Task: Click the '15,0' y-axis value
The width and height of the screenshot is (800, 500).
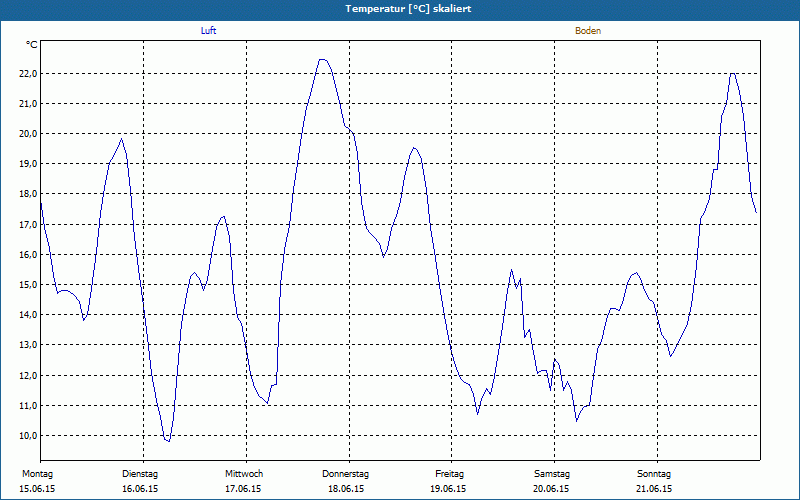Action: click(28, 285)
